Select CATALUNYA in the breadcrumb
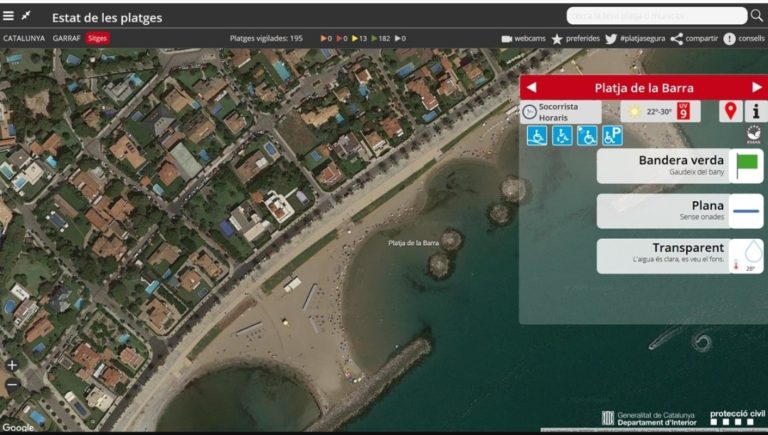Screen dimensions: 768x435 click(x=24, y=38)
